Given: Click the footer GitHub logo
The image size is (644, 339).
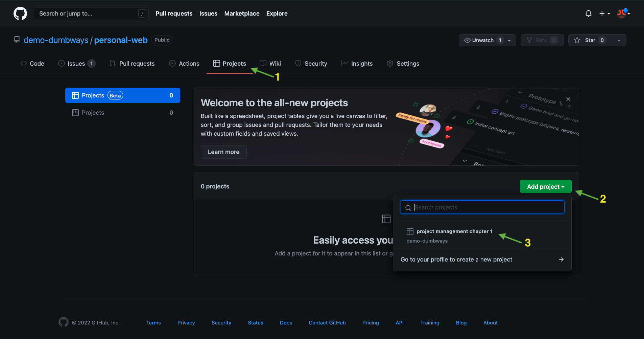Looking at the screenshot, I should (x=63, y=322).
